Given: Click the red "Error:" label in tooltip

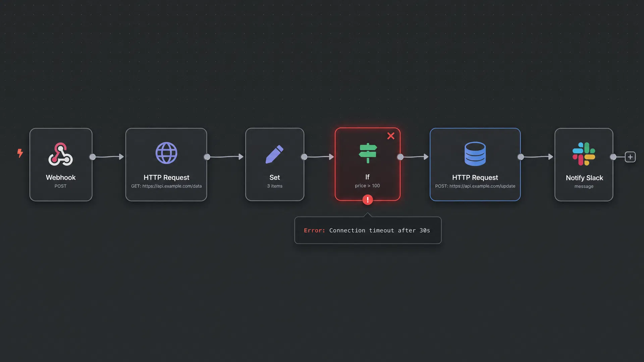Looking at the screenshot, I should coord(315,230).
